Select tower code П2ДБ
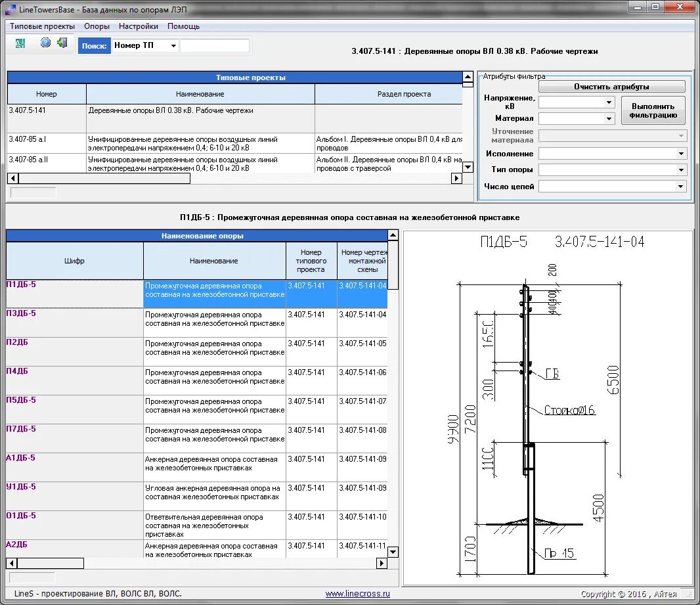Viewport: 700px width, 605px height. coord(74,352)
